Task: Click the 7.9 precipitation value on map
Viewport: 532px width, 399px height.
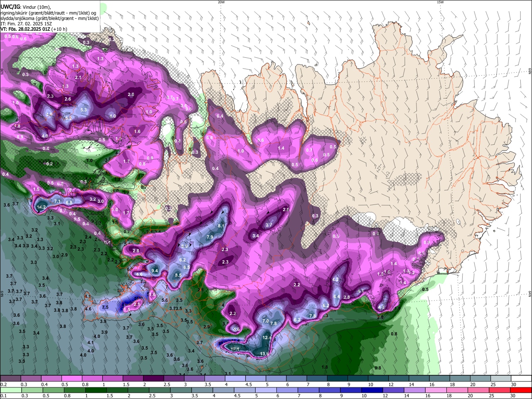Action: 210,237
